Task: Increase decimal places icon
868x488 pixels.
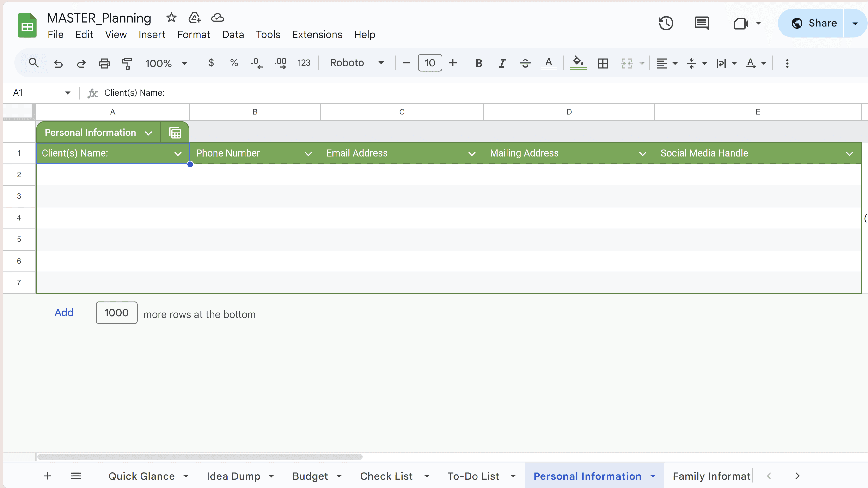Action: coord(280,63)
